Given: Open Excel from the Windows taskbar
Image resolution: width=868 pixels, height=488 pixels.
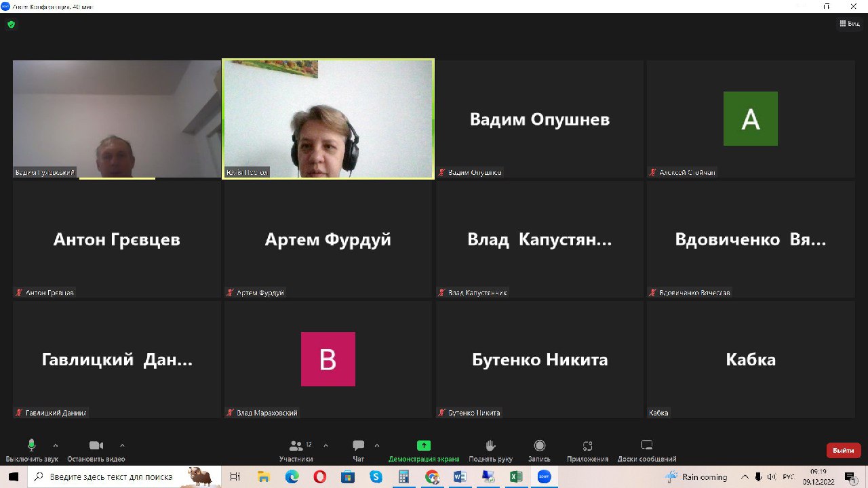Looking at the screenshot, I should point(515,476).
